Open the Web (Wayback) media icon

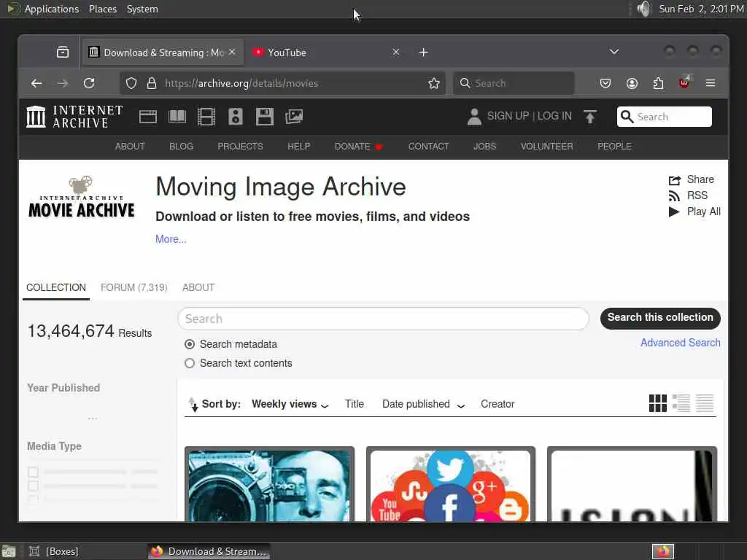pos(147,117)
